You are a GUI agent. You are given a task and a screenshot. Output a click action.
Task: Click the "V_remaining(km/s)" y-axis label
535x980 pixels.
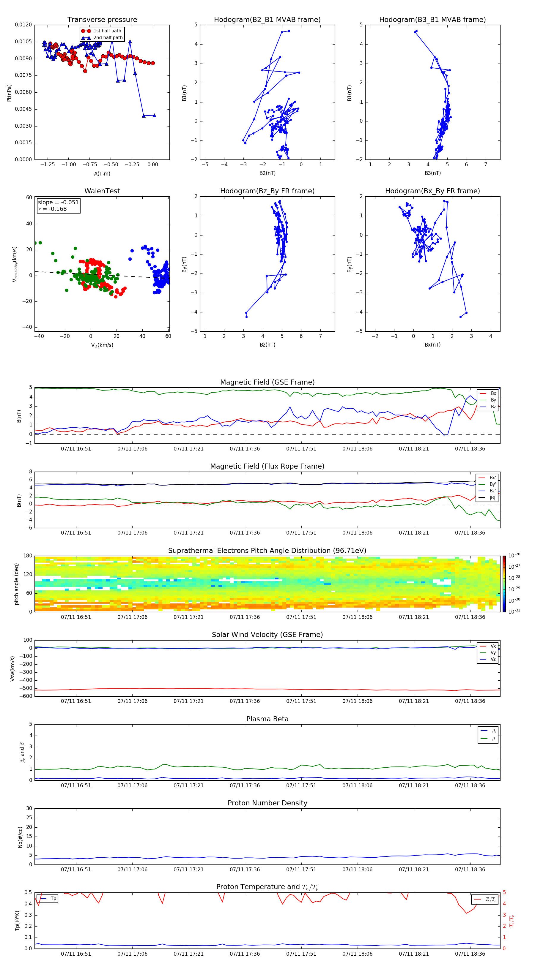coord(15,264)
